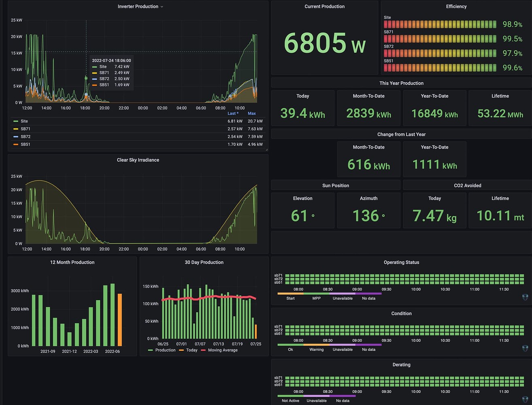Viewport: 532px width, 405px height.
Task: Click the MPP legend entry in Operating Status
Action: (316, 298)
